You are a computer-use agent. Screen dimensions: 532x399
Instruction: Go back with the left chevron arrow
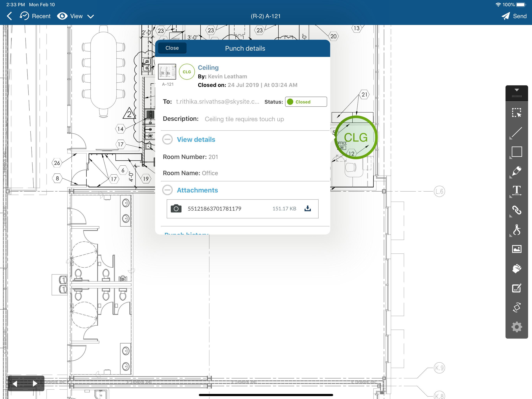coord(10,16)
